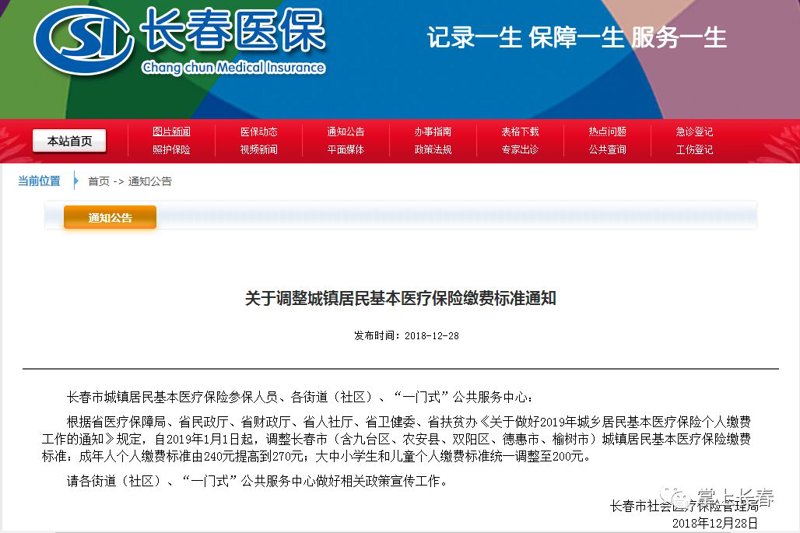Viewport: 800px width, 533px height.
Task: Click the article title 关于调整城镇居民基本医疗保险缴费标准通知
Action: [x=401, y=298]
